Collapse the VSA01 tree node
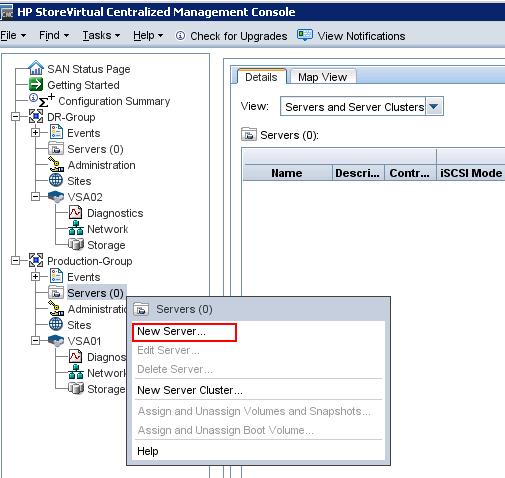The image size is (505, 478). tap(35, 341)
